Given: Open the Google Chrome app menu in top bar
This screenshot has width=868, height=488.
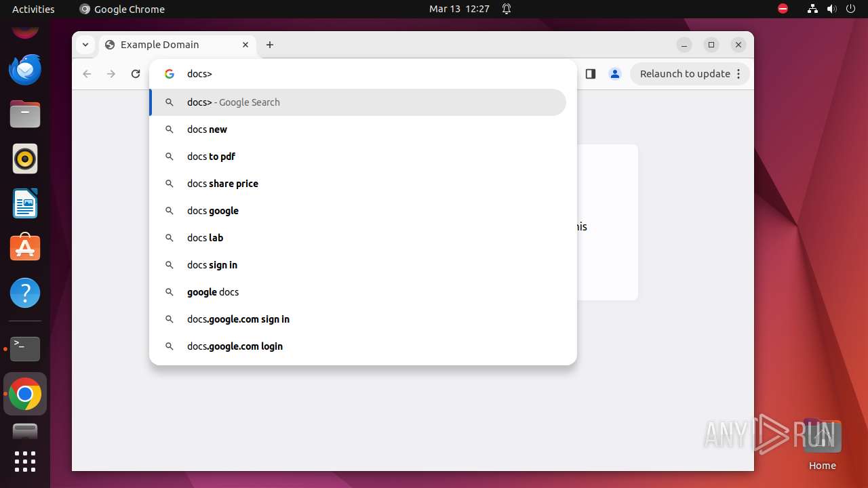Looking at the screenshot, I should (122, 9).
